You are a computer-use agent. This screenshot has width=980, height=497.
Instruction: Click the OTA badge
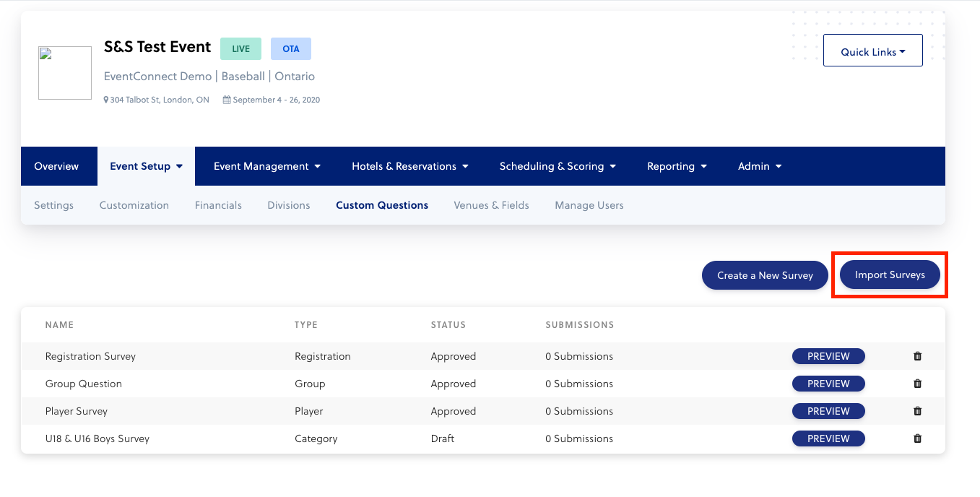click(x=291, y=48)
